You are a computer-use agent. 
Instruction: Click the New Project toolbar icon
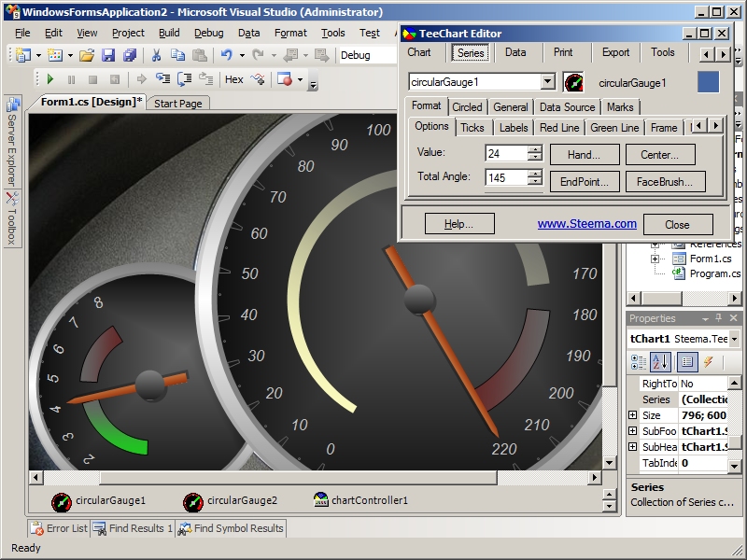tap(22, 56)
